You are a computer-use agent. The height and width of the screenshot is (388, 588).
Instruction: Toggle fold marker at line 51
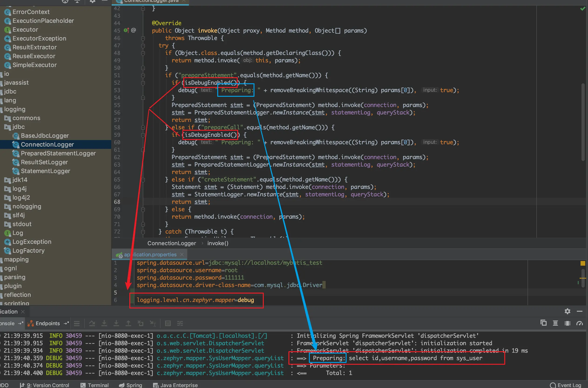pyautogui.click(x=143, y=75)
